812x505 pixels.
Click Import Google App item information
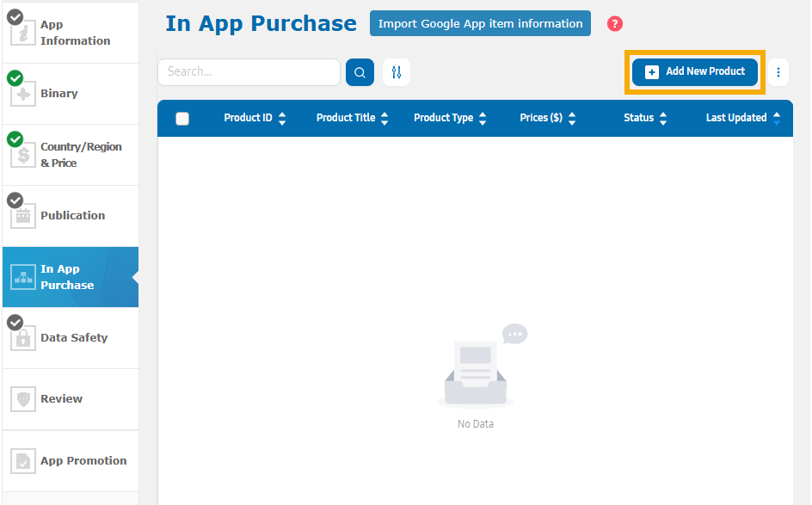point(480,24)
